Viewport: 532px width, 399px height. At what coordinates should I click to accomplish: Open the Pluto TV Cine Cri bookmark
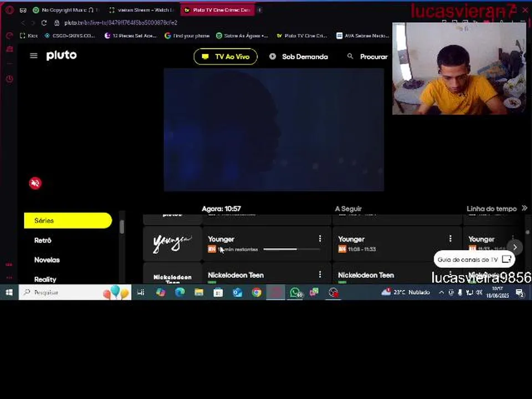(302, 35)
